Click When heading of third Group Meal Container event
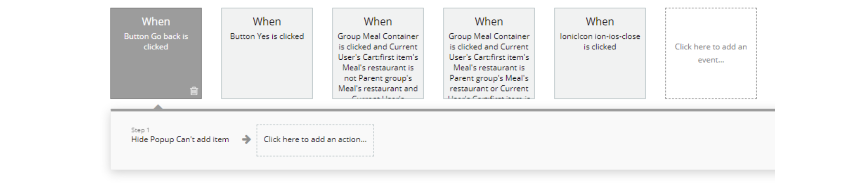Screen dimensions: 868x183 [x=378, y=21]
